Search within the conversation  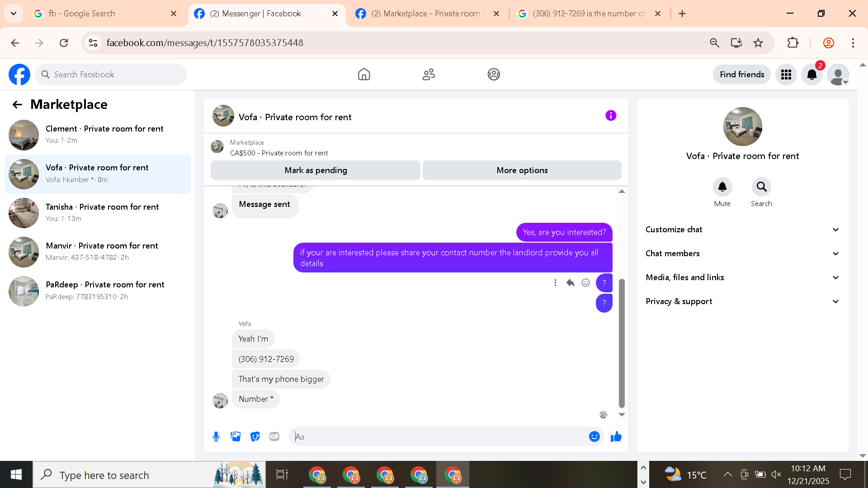761,187
